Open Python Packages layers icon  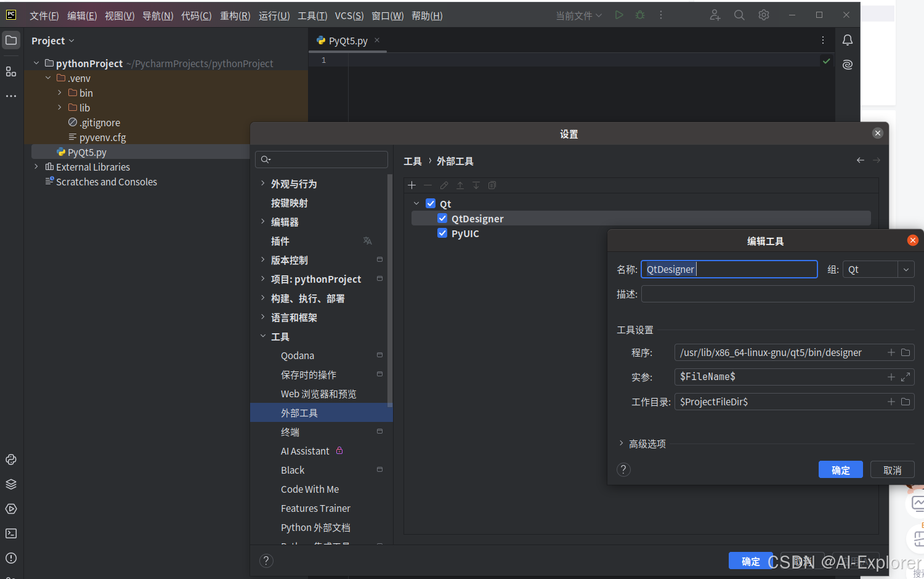click(11, 484)
